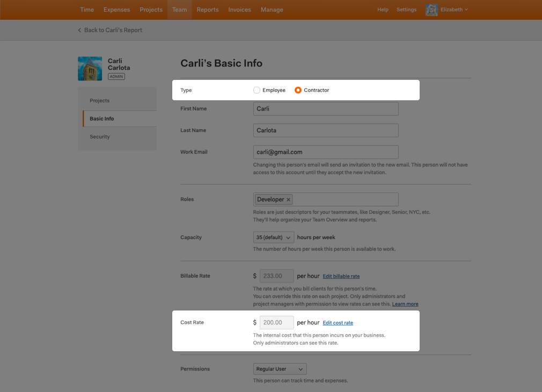Click the Cost Rate amount field

pos(276,323)
